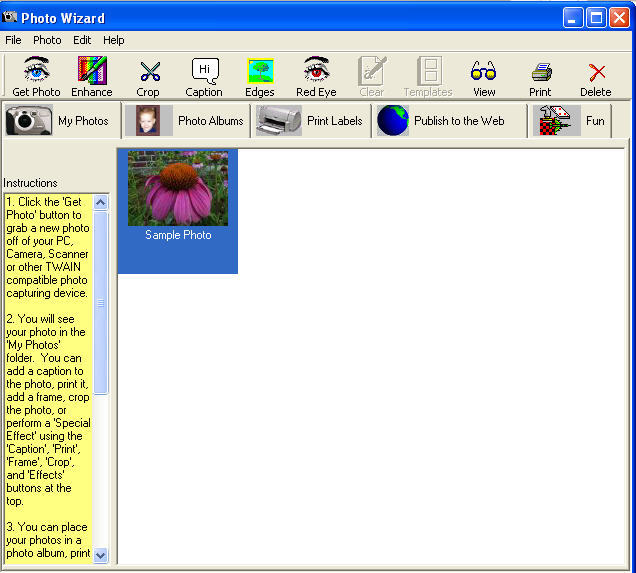This screenshot has width=636, height=573.
Task: Click the Sample Photo caption text
Action: click(x=178, y=235)
